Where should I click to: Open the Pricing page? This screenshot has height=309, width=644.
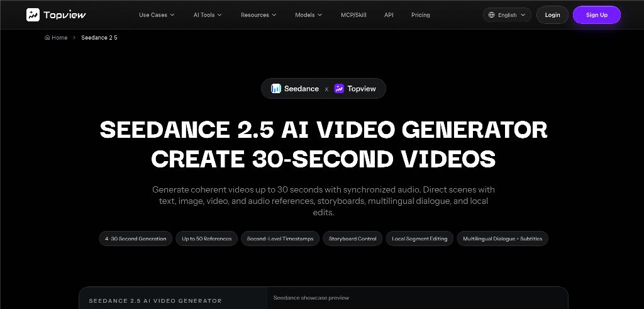pos(421,15)
